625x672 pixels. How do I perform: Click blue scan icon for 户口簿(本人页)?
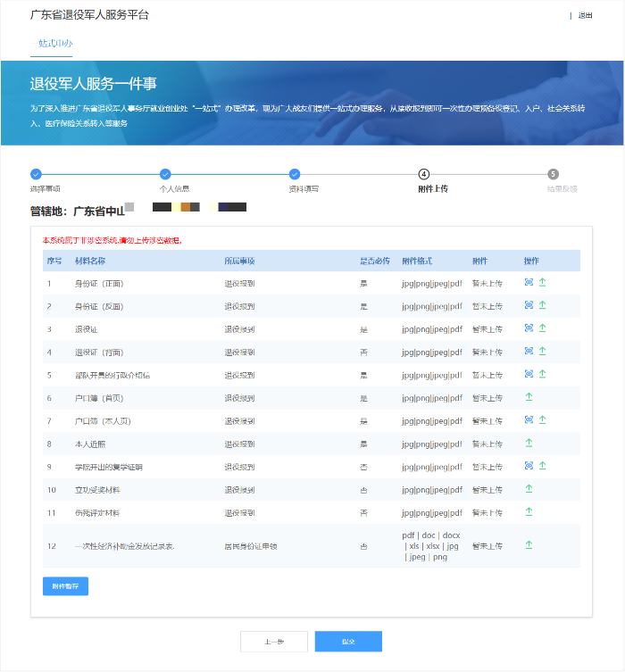(x=529, y=419)
